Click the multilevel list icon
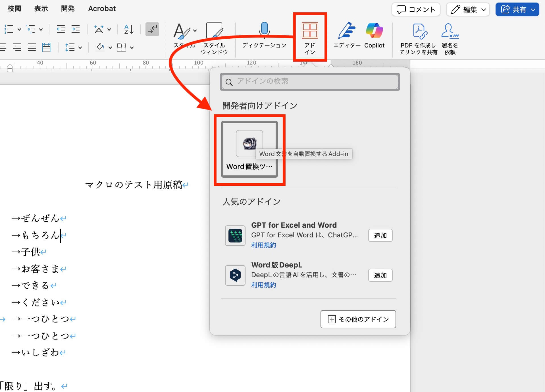Viewport: 545px width, 392px height. [30, 29]
